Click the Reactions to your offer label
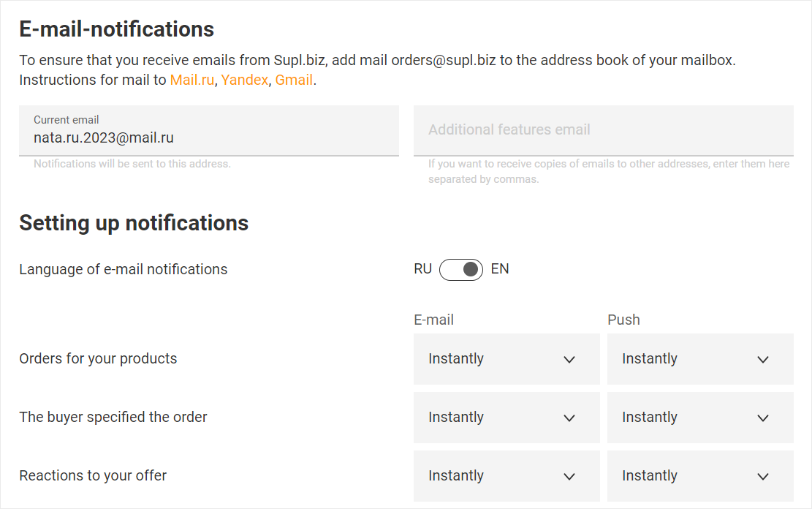This screenshot has width=812, height=509. click(93, 475)
